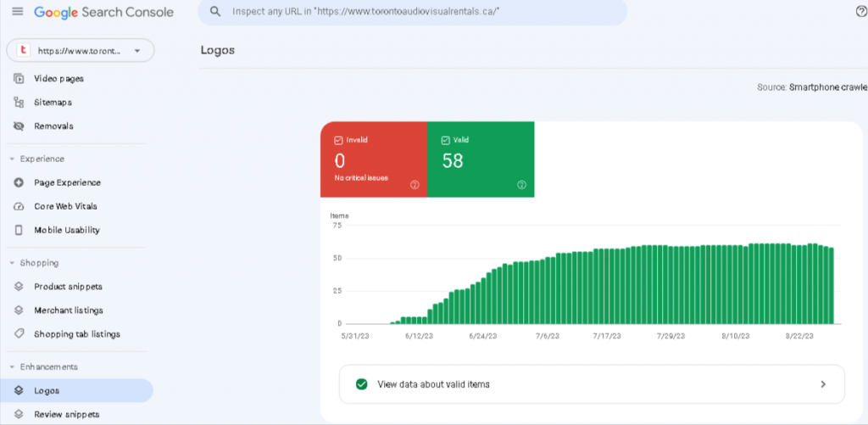Select Logos in sidebar
The image size is (868, 425).
pyautogui.click(x=76, y=391)
